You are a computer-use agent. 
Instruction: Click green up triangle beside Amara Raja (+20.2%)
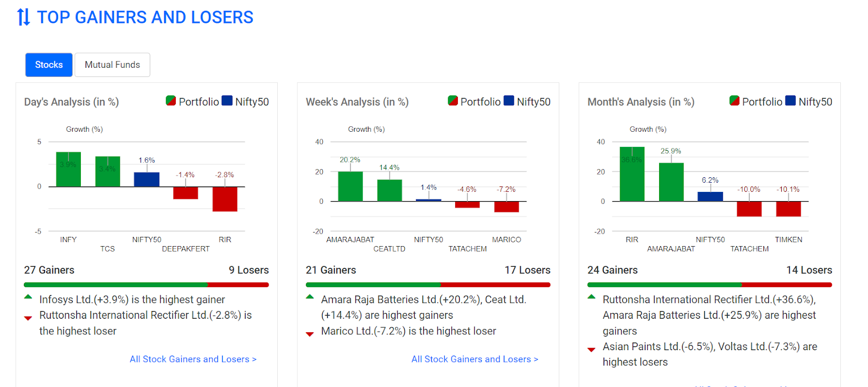click(310, 297)
